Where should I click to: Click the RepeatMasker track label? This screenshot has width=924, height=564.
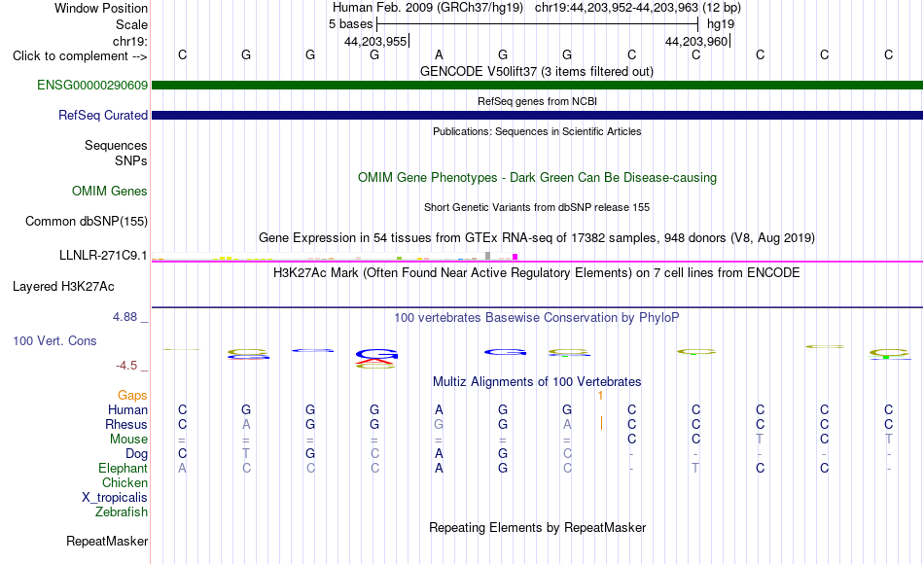[x=107, y=541]
